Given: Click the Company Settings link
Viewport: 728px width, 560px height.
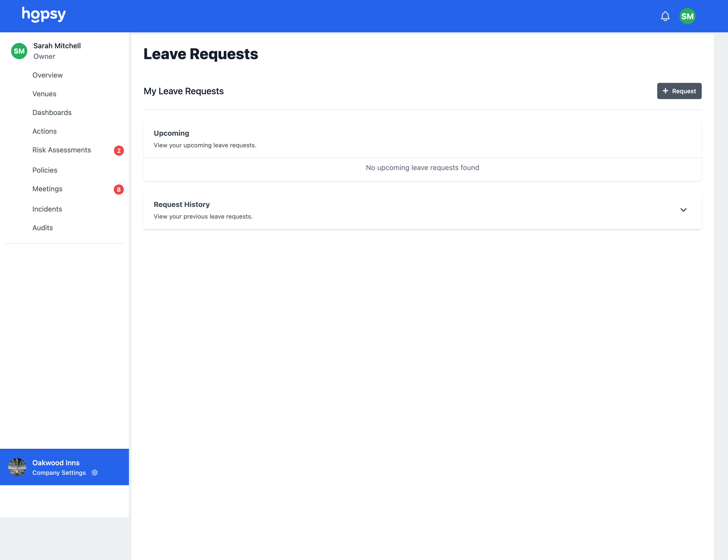Looking at the screenshot, I should pyautogui.click(x=59, y=473).
